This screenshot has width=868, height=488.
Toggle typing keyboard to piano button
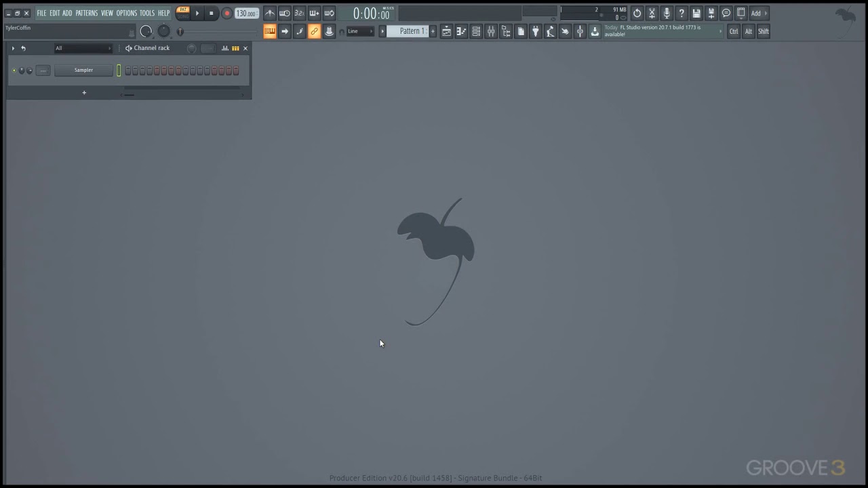pyautogui.click(x=270, y=31)
